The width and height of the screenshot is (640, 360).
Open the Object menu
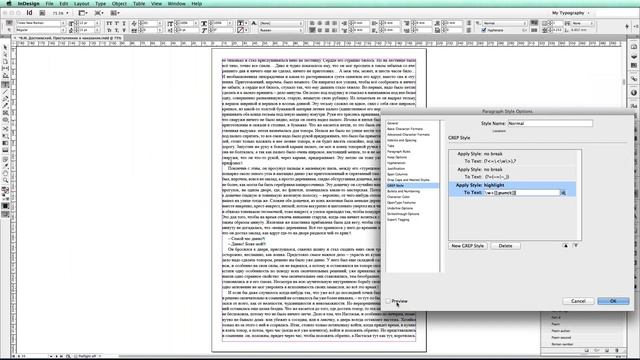[x=119, y=4]
